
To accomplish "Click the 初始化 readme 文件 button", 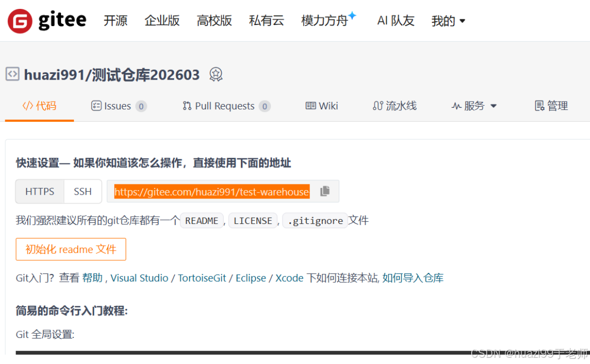I will click(71, 249).
